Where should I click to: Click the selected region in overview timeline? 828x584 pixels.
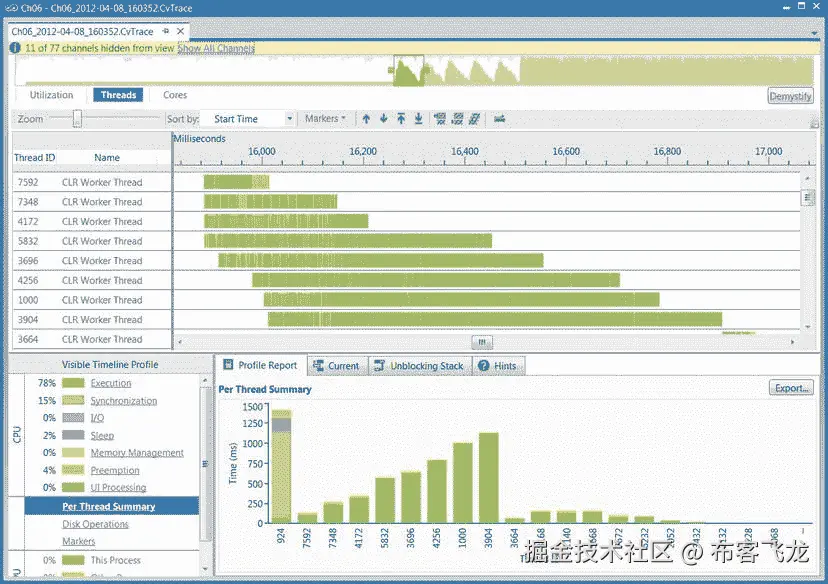coord(409,70)
